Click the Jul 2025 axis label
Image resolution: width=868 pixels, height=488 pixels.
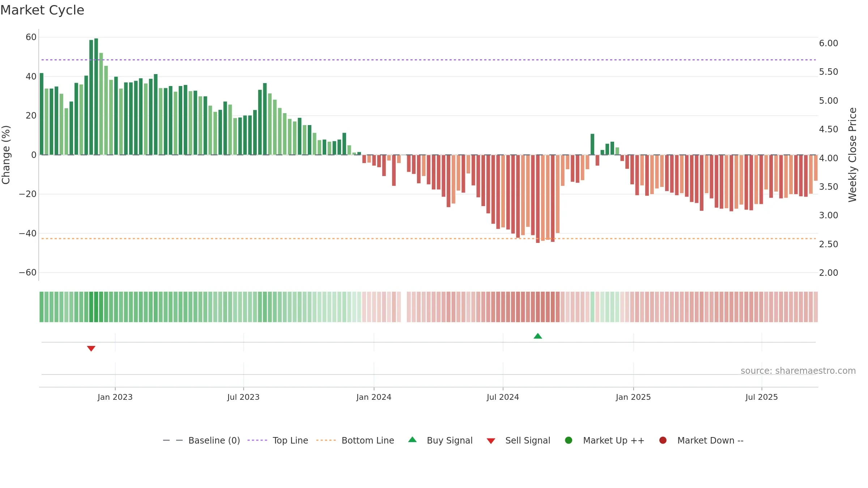coord(762,397)
